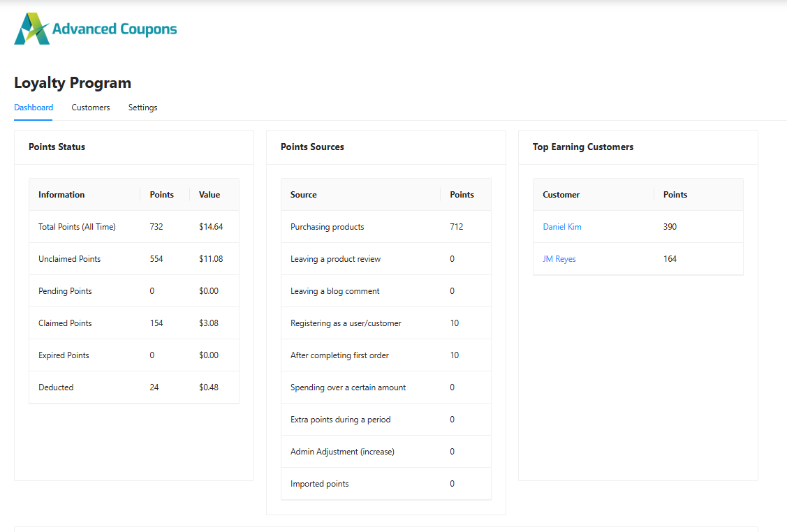The width and height of the screenshot is (787, 532).
Task: Click the Value column header
Action: tap(209, 194)
